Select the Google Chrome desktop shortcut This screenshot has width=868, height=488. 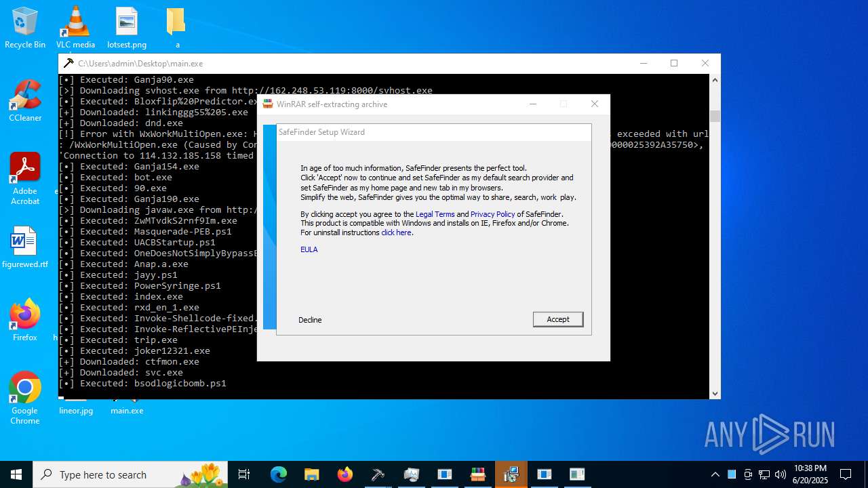click(x=25, y=399)
